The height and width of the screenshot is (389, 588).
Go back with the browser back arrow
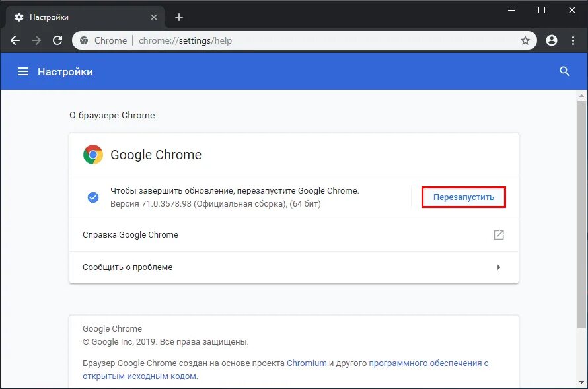pos(15,40)
